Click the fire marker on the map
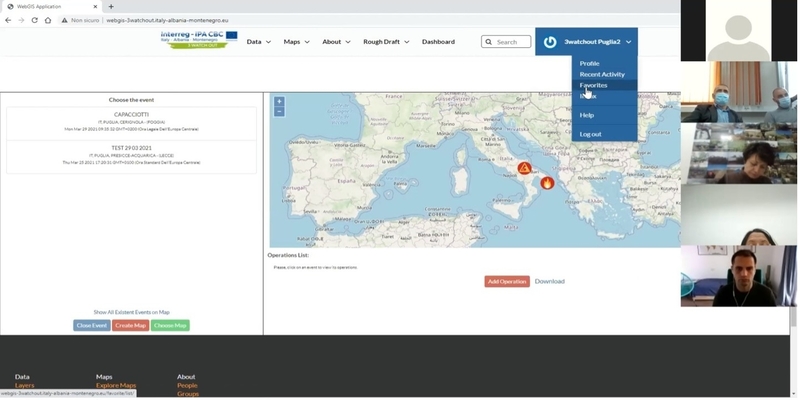This screenshot has width=800, height=400. [547, 183]
